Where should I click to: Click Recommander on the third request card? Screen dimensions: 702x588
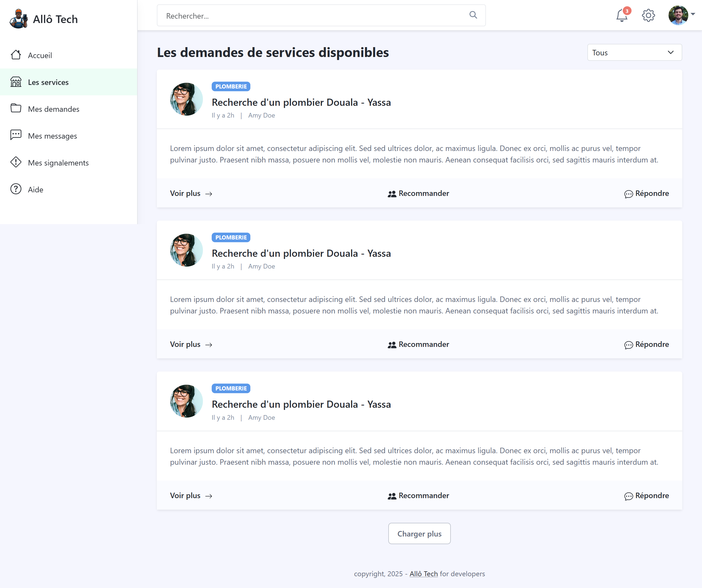[418, 495]
